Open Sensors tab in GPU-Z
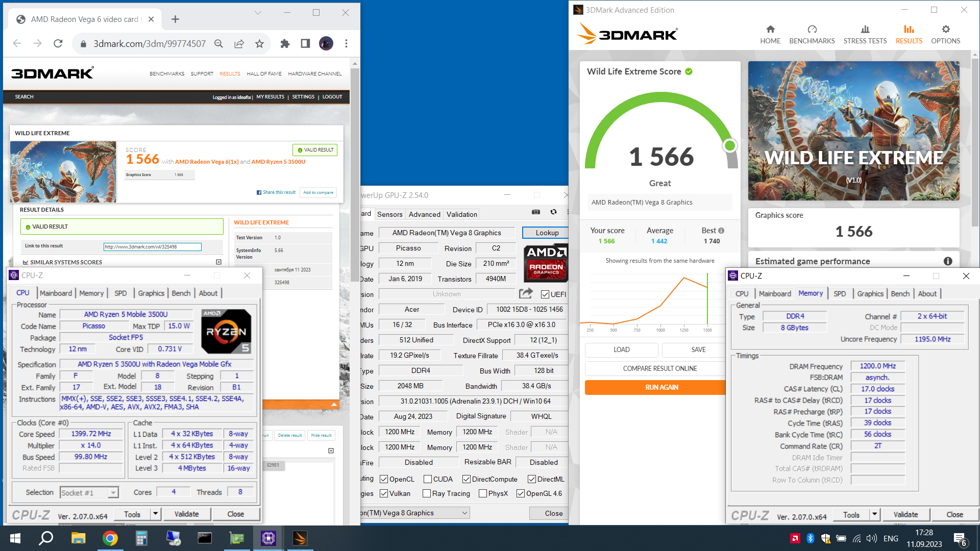The image size is (980, 551). pos(389,214)
